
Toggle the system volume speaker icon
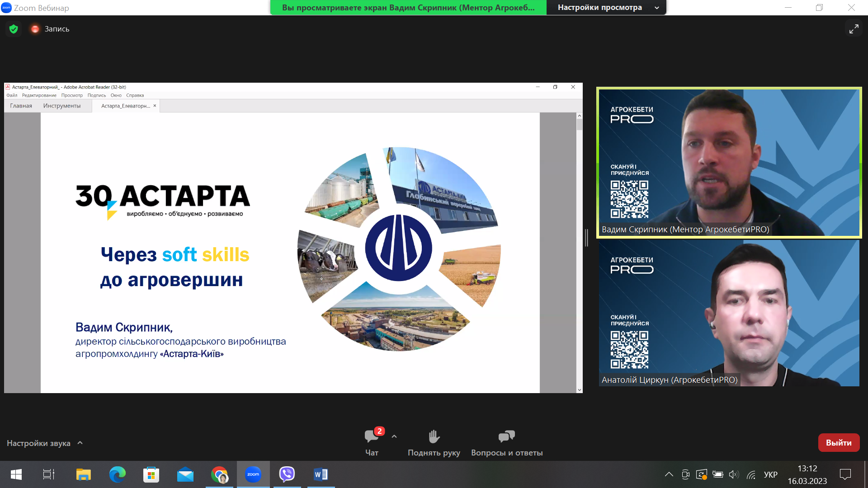point(733,474)
